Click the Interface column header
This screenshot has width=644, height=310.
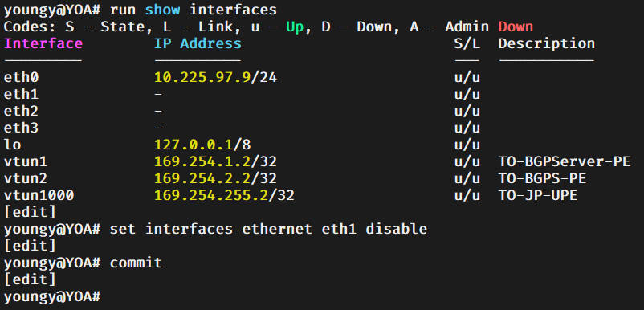click(43, 43)
